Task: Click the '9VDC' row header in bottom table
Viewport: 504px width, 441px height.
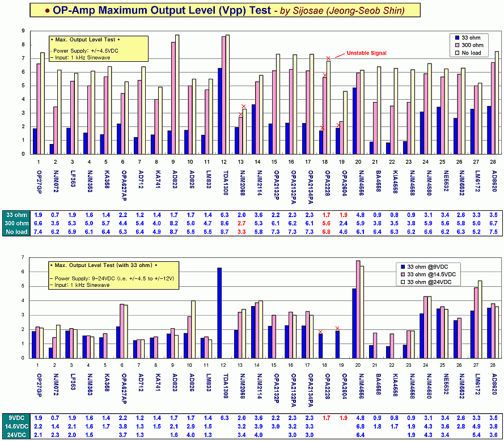Action: pos(16,418)
